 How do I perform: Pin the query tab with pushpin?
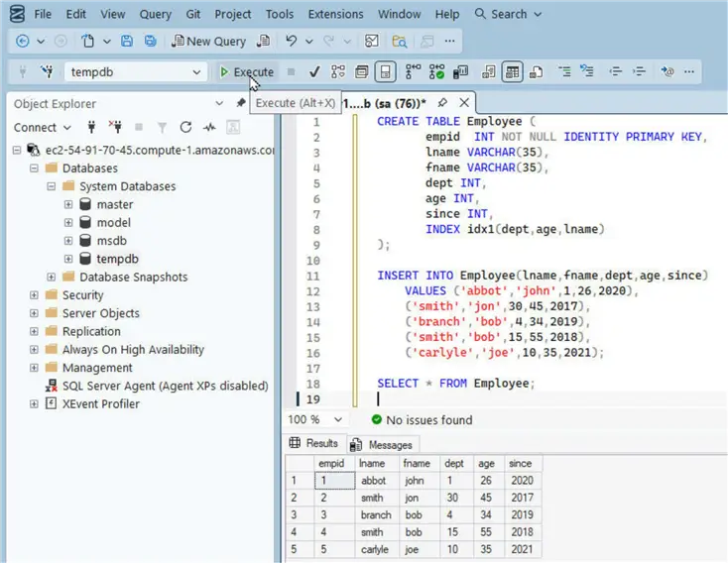pos(442,102)
